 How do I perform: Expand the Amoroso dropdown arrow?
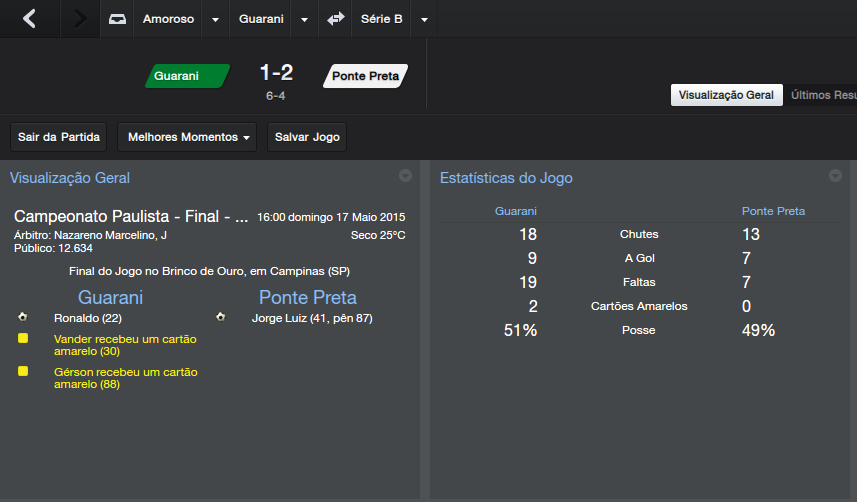(x=215, y=20)
